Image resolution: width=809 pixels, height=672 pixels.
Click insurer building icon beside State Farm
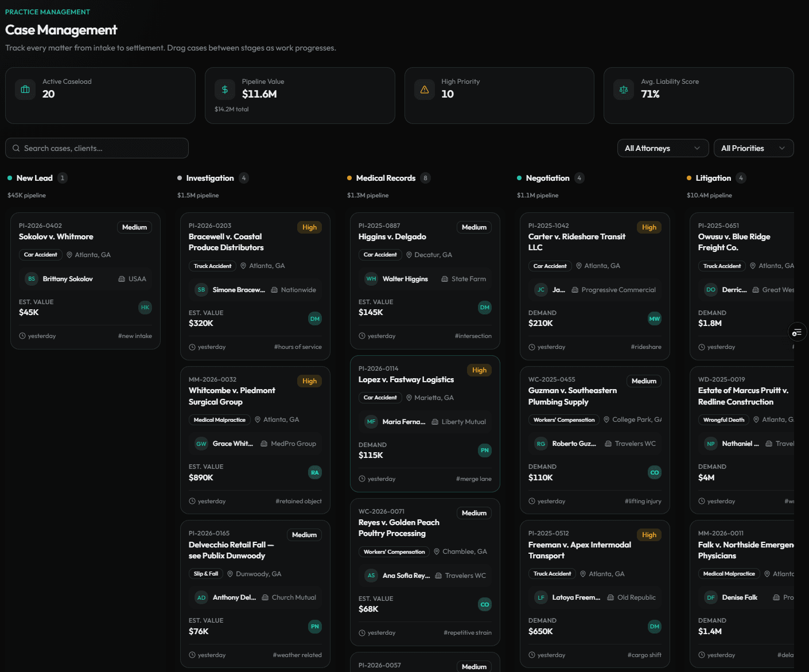coord(445,279)
